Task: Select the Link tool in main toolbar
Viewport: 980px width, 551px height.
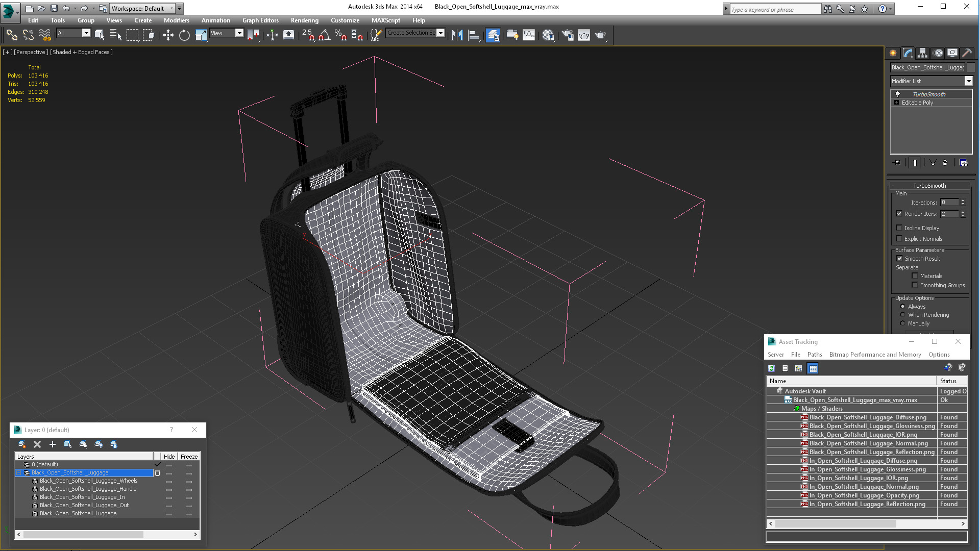Action: 11,35
